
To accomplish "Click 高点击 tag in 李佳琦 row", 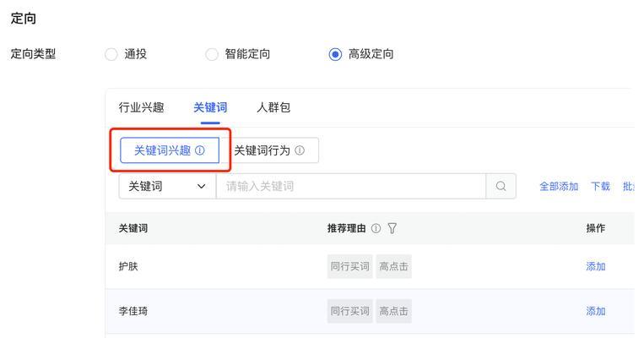I will pyautogui.click(x=393, y=311).
